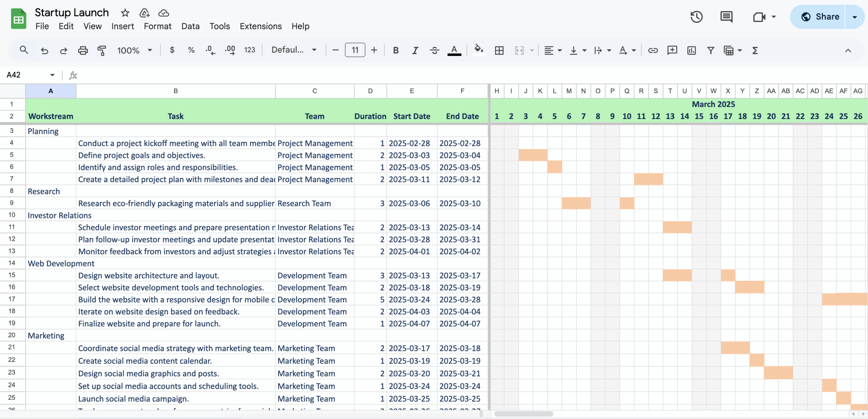This screenshot has height=419, width=868.
Task: Open version history
Action: (x=696, y=17)
